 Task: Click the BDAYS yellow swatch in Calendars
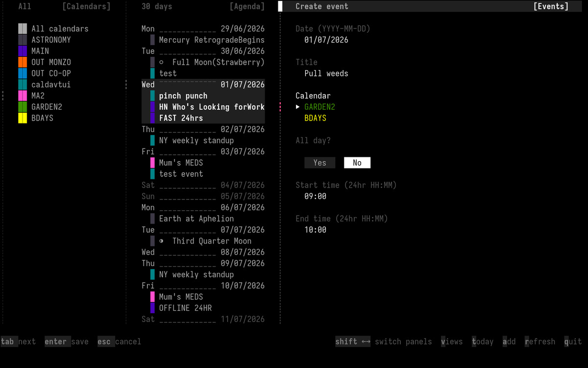pyautogui.click(x=23, y=118)
